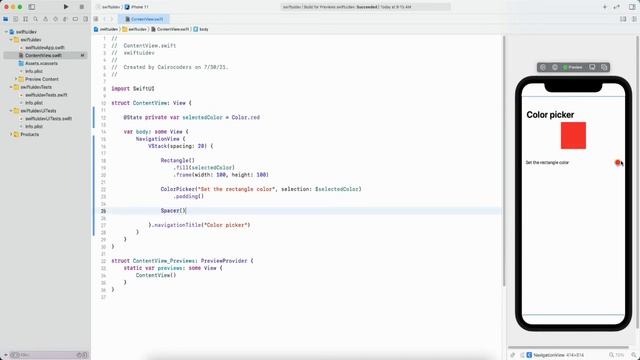Click the Preview button in canvas toolbar
This screenshot has height=360, width=640.
pyautogui.click(x=573, y=67)
